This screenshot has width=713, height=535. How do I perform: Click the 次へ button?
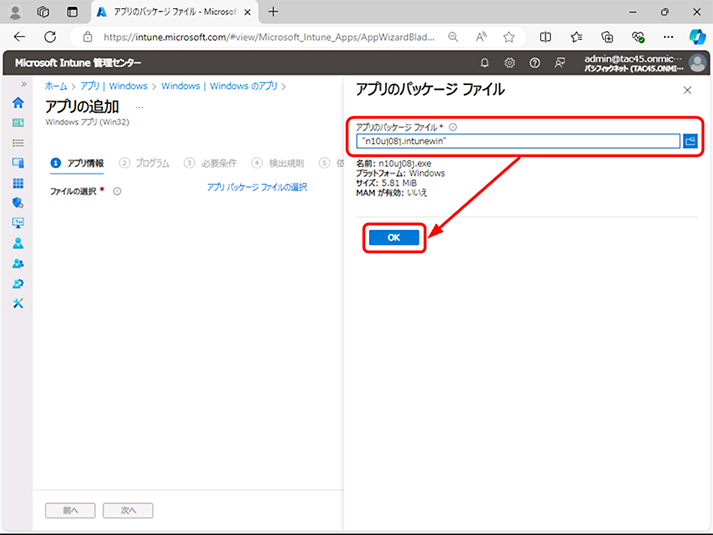pyautogui.click(x=128, y=510)
